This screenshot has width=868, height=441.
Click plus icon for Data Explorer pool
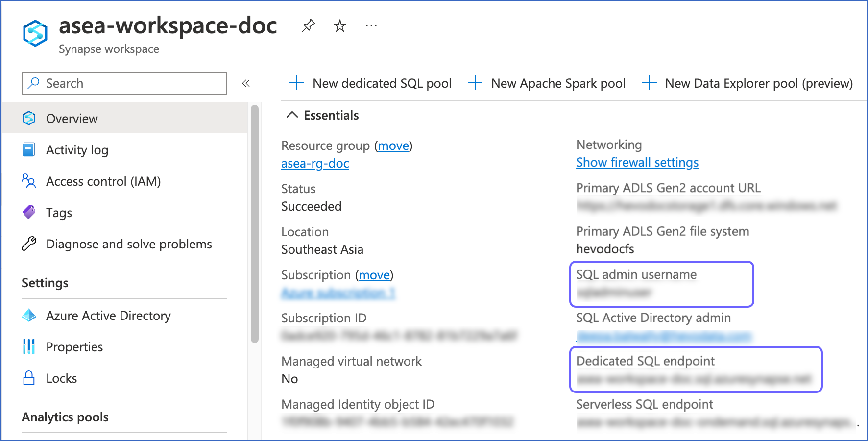pyautogui.click(x=650, y=83)
